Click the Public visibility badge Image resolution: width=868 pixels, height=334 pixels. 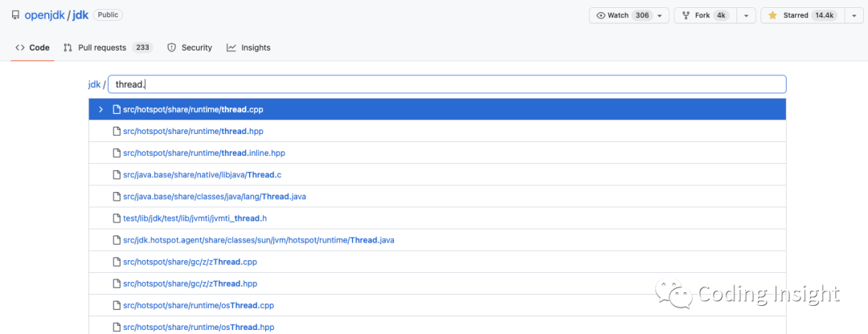[108, 15]
